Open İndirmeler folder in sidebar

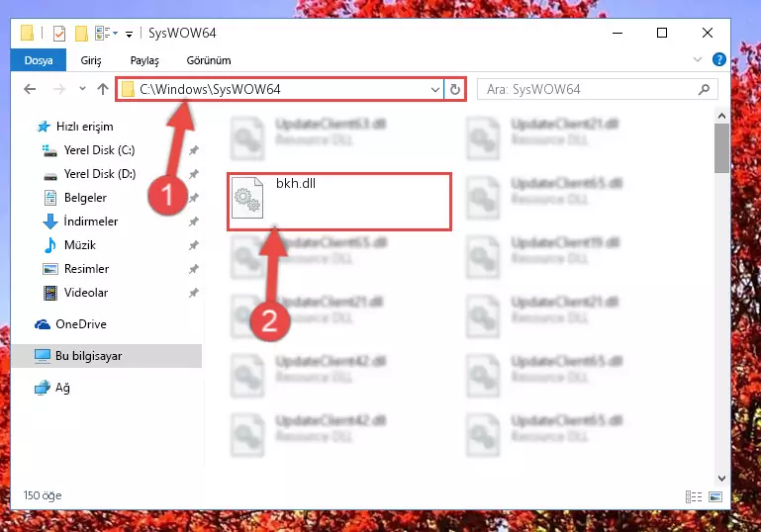91,222
